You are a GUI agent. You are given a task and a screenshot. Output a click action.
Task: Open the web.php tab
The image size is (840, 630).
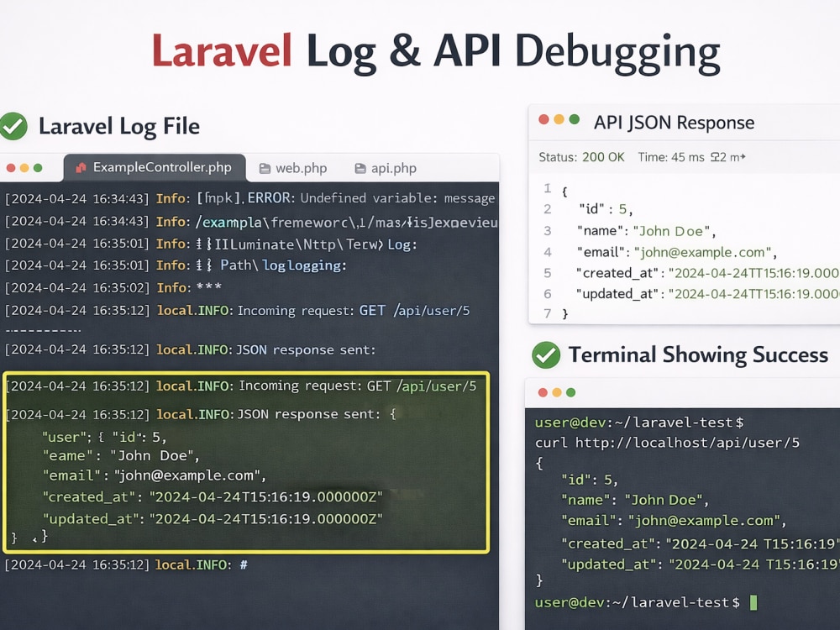click(293, 168)
